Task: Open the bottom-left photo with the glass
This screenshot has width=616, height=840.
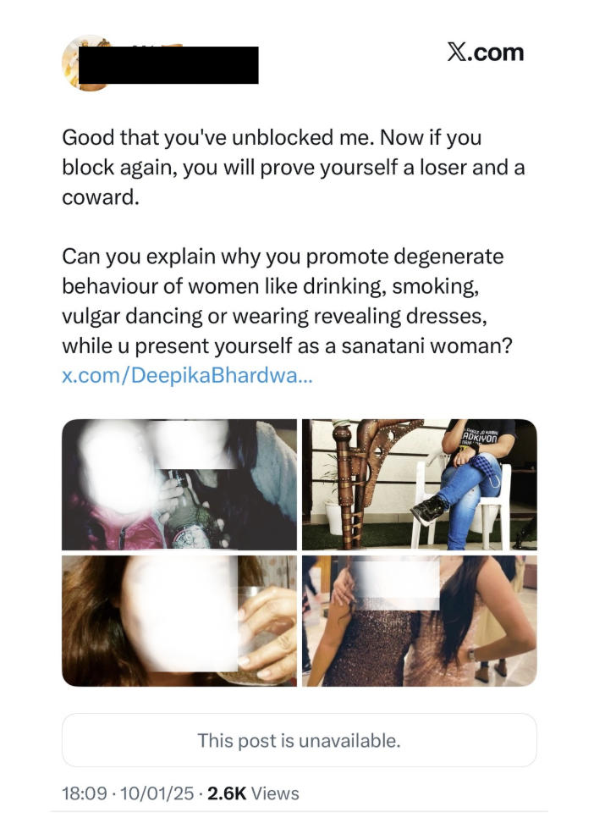Action: (x=179, y=620)
